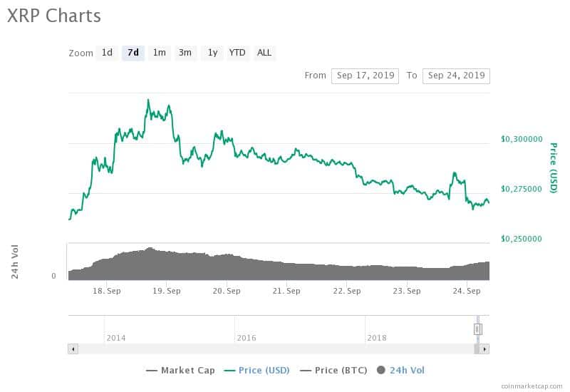The width and height of the screenshot is (570, 392).
Task: Toggle the 24h Vol legend circle icon
Action: click(381, 370)
